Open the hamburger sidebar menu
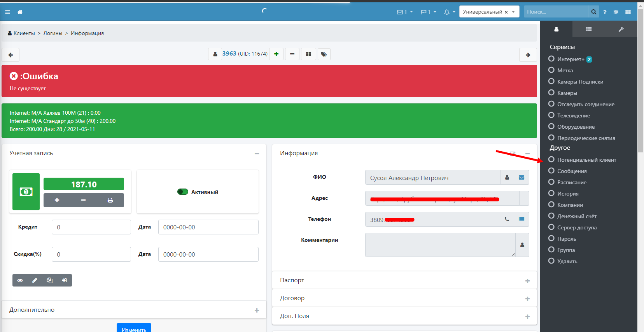The width and height of the screenshot is (644, 332). click(x=7, y=12)
